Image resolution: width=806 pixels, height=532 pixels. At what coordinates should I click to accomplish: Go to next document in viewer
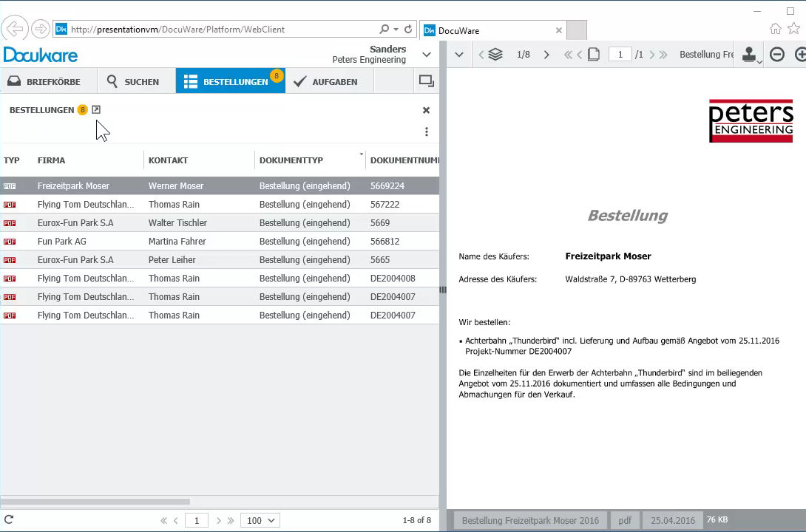546,55
